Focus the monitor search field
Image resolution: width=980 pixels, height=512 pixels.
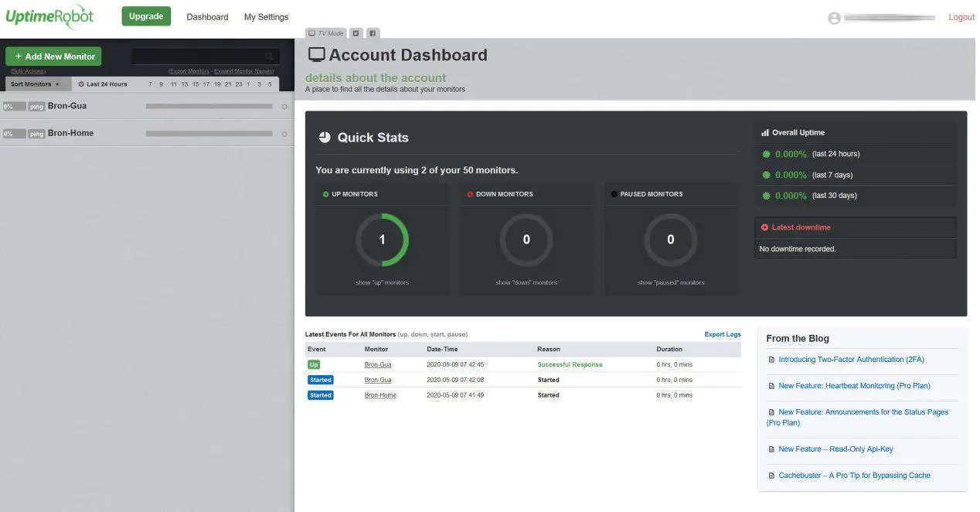205,56
